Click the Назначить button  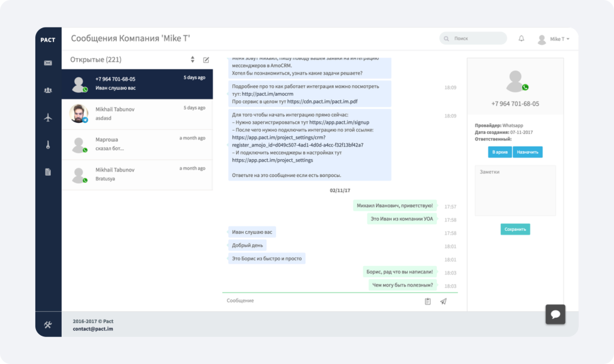coord(528,152)
